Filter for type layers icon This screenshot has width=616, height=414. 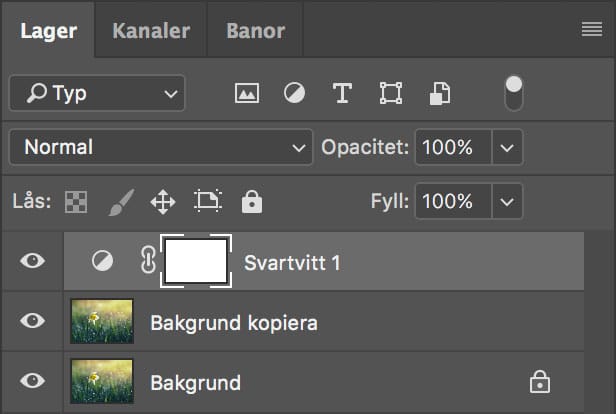342,93
